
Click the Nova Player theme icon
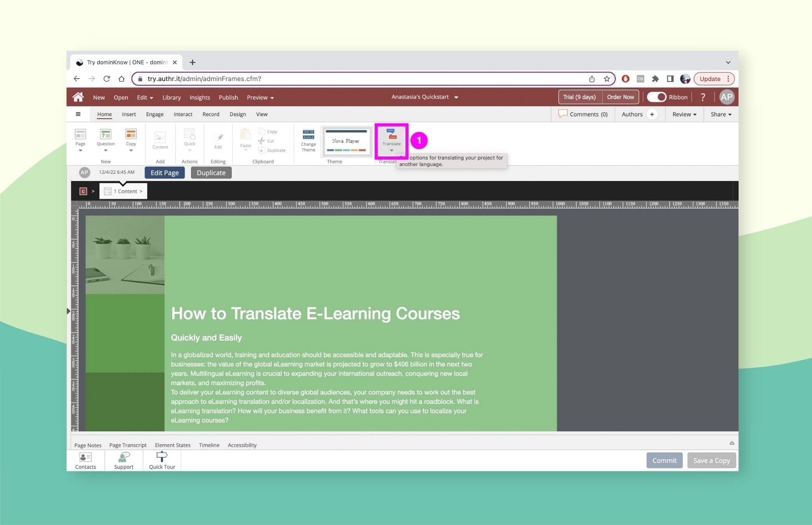click(345, 140)
